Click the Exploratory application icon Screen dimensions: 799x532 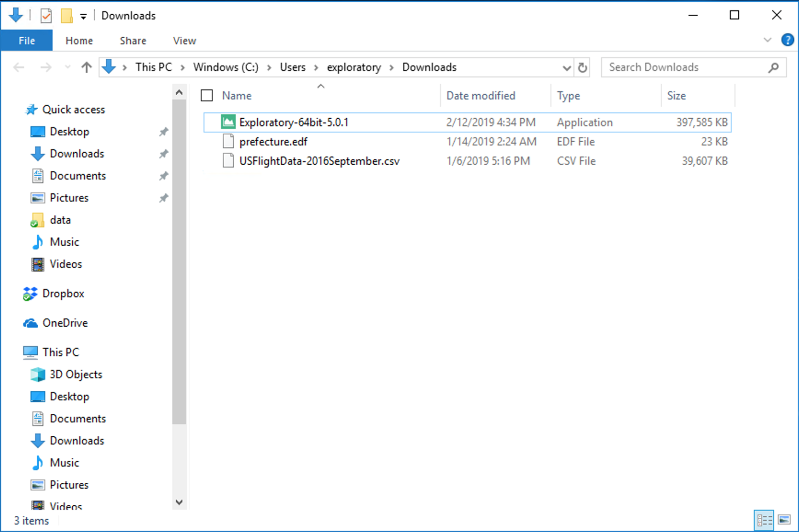(228, 122)
